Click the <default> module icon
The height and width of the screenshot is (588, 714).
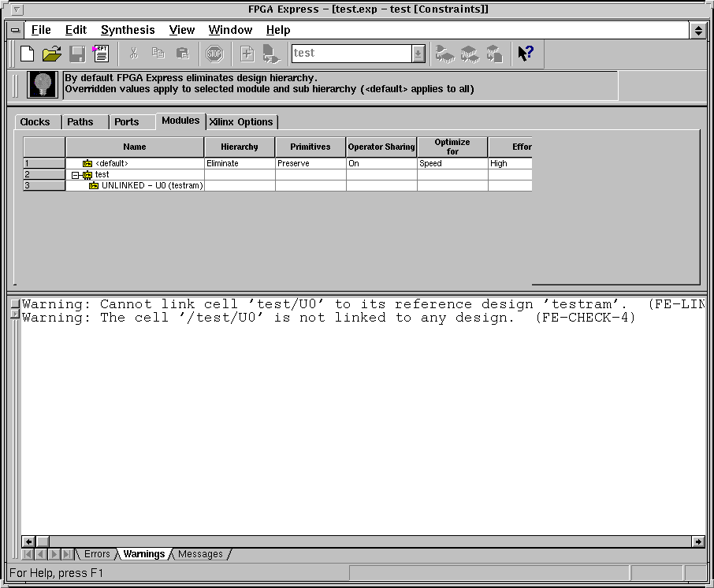[x=87, y=163]
